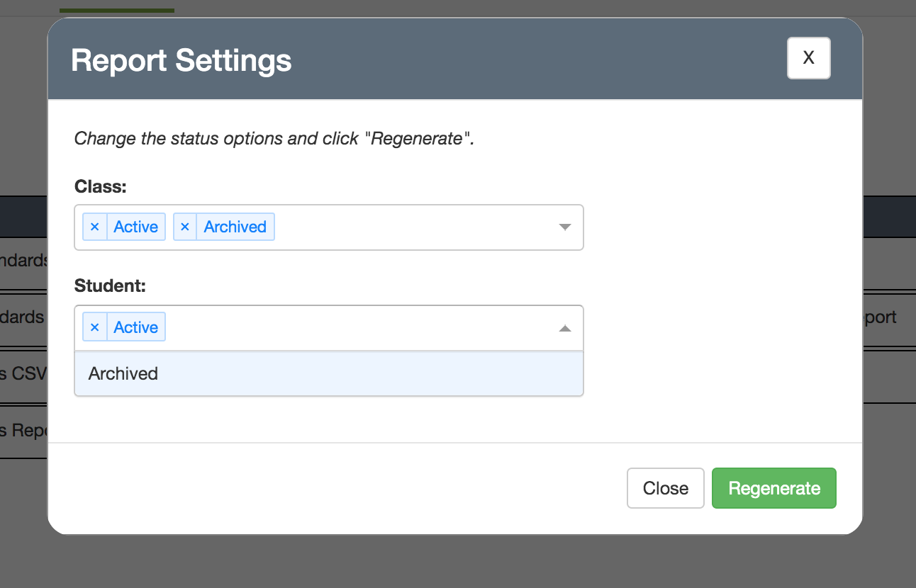916x588 pixels.
Task: Click the Active tag text in Class field
Action: point(135,227)
